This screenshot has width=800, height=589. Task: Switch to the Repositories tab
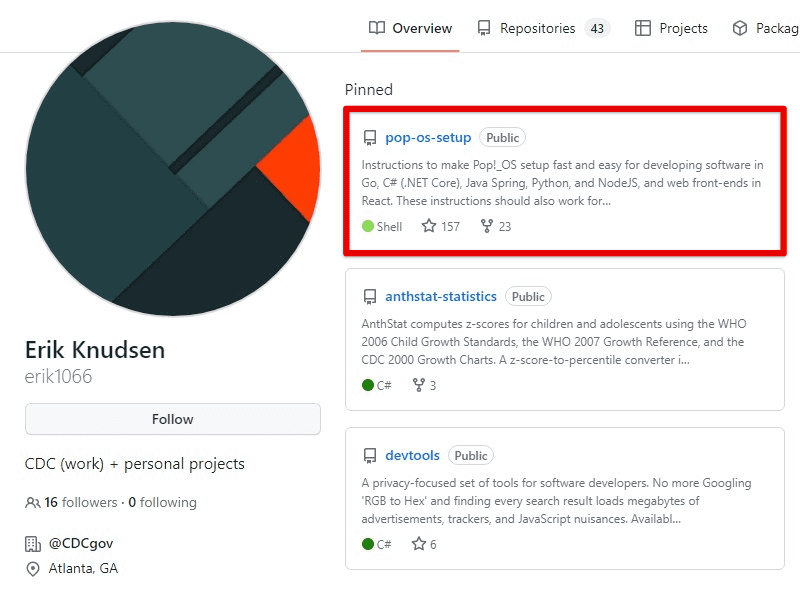pos(540,28)
